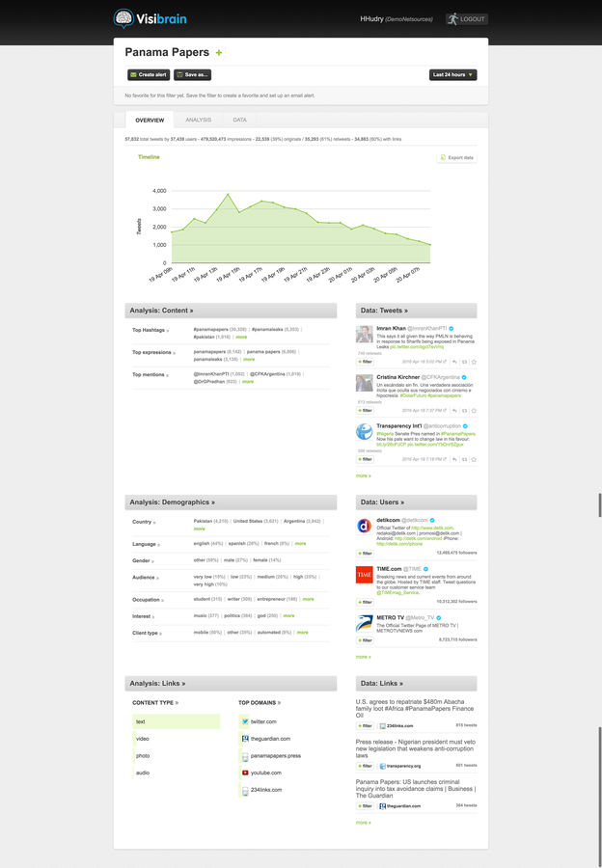
Task: Click the Export data button
Action: point(456,157)
